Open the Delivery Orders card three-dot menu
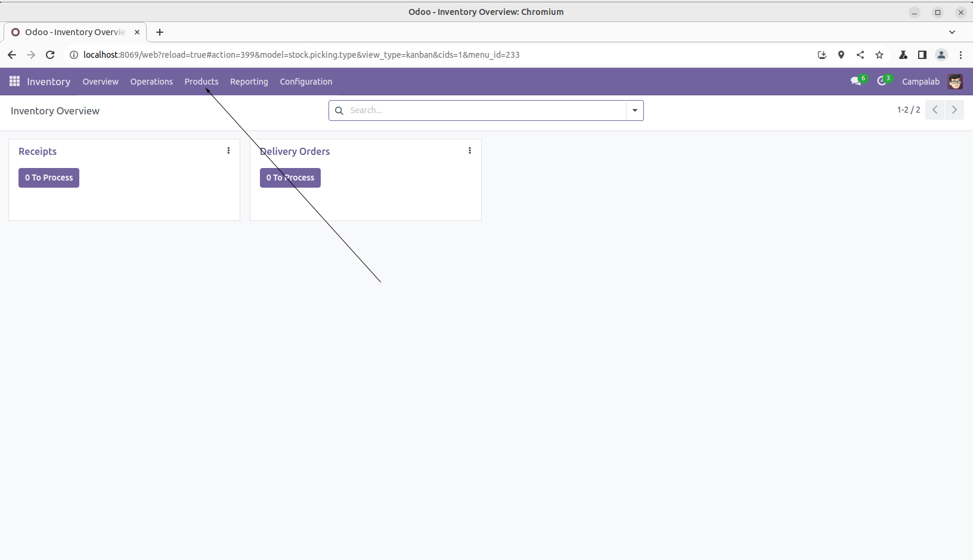This screenshot has height=560, width=973. click(x=470, y=151)
